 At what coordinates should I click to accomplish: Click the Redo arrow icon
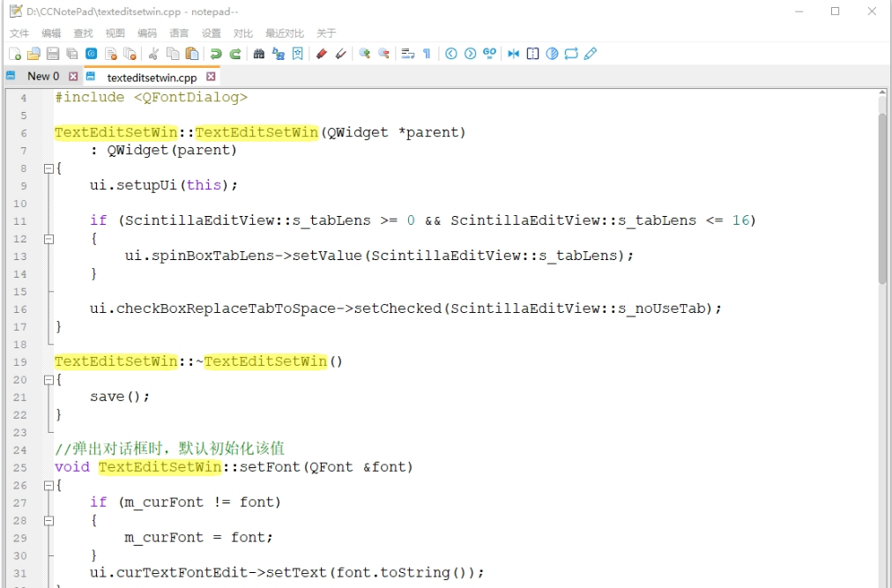point(235,54)
